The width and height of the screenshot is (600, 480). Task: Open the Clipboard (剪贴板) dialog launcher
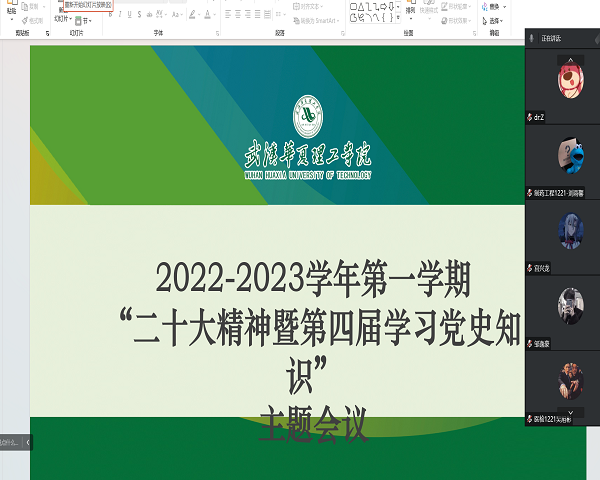point(47,33)
